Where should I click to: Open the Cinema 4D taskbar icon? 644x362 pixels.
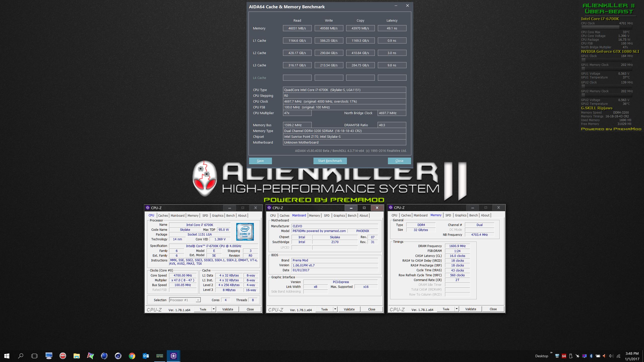(118, 356)
